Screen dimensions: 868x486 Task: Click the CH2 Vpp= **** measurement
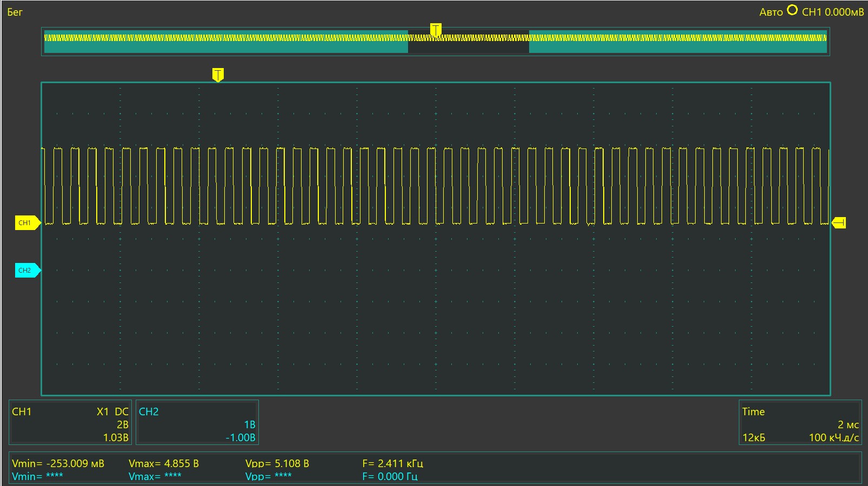pyautogui.click(x=269, y=476)
